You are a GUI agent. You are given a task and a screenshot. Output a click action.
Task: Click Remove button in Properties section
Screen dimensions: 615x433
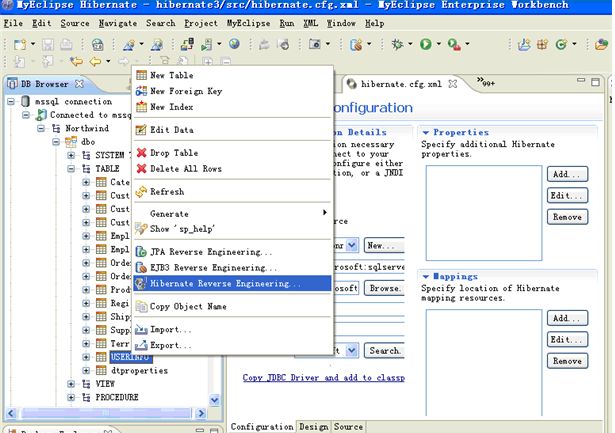tap(567, 217)
